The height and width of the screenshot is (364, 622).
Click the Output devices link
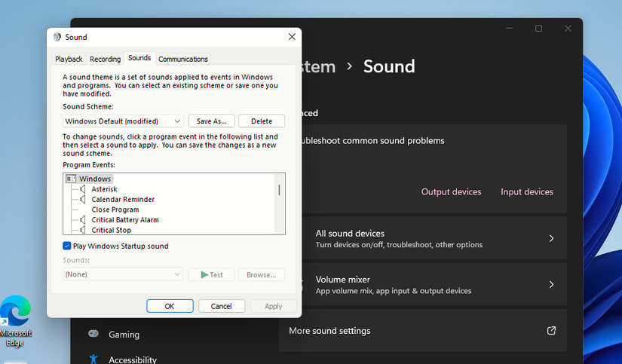[x=451, y=192]
